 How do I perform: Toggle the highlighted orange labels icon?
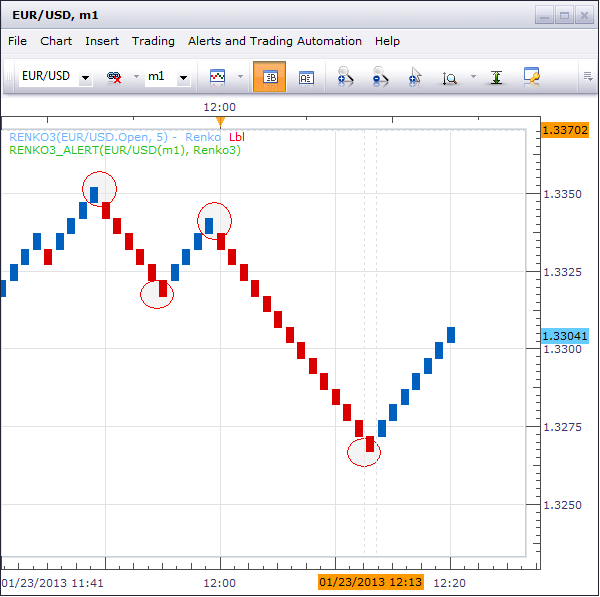click(269, 77)
